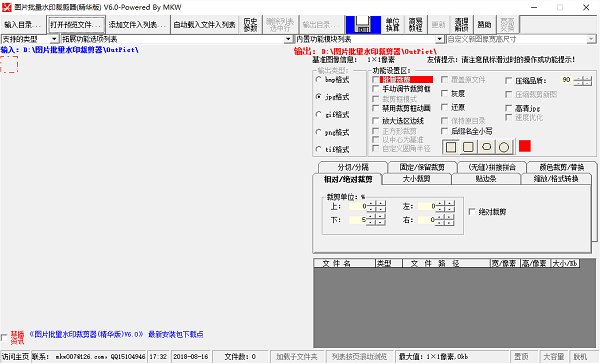Switch to the 分切/分隔 tab
600x364 pixels.
[353, 167]
